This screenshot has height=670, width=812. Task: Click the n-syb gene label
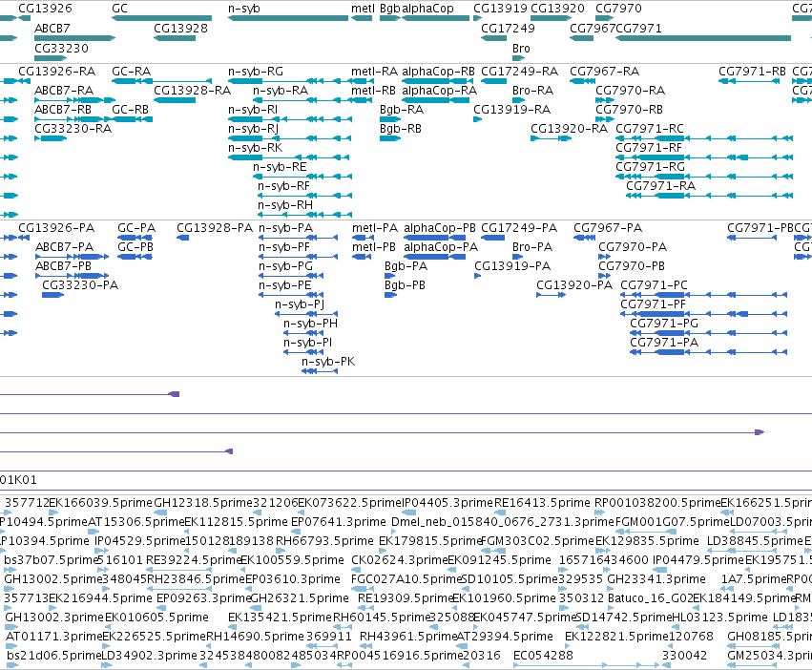(244, 9)
